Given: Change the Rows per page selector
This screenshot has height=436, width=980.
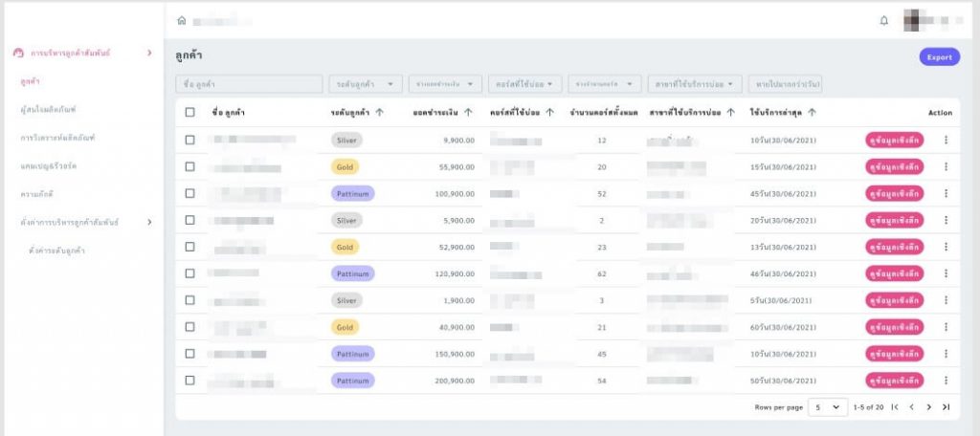Looking at the screenshot, I should 828,407.
